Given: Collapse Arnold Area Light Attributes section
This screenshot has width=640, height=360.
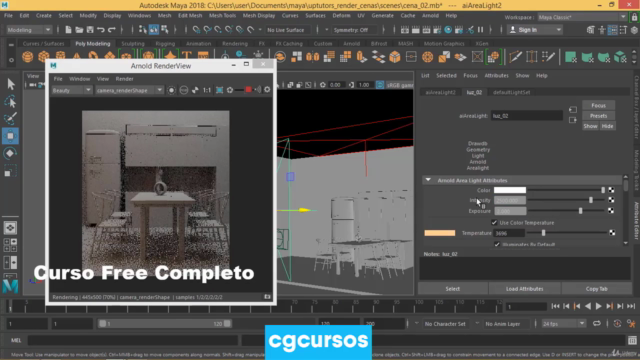Looking at the screenshot, I should [x=428, y=180].
